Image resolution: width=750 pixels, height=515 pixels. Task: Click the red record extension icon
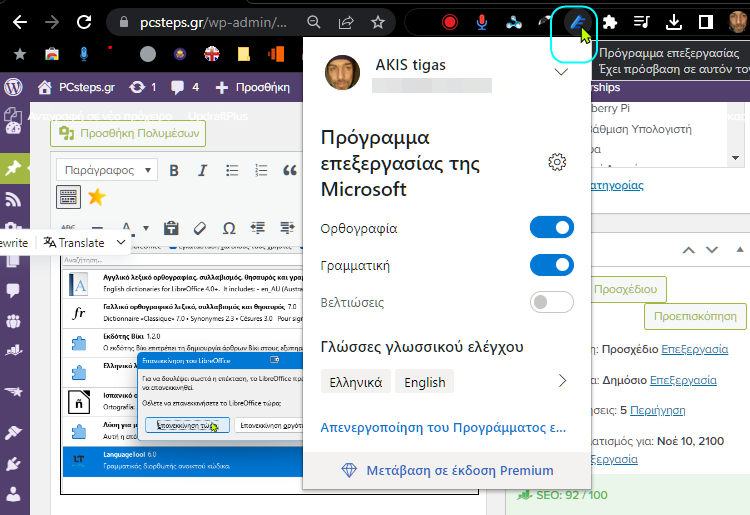click(x=450, y=22)
